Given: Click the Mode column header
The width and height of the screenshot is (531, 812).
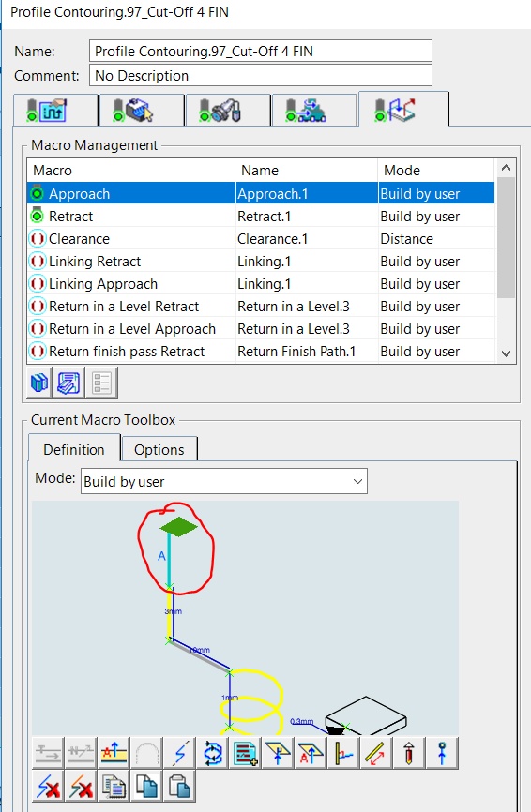Looking at the screenshot, I should click(x=436, y=171).
